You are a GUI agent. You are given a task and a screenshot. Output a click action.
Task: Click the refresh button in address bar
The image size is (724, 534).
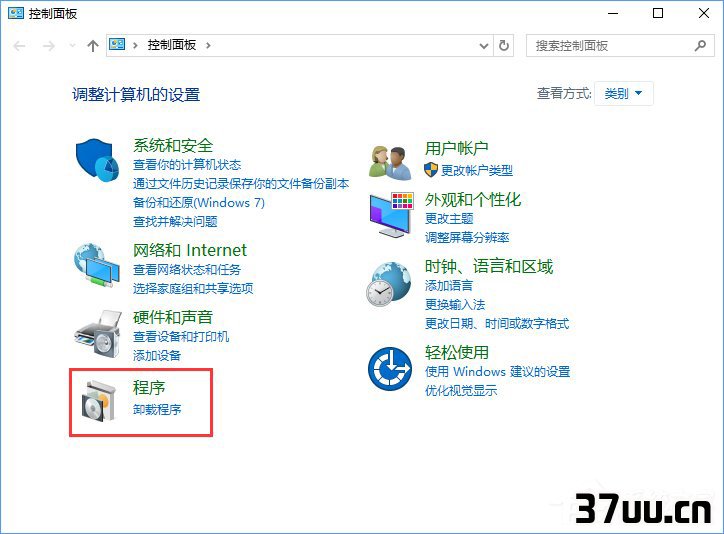504,45
